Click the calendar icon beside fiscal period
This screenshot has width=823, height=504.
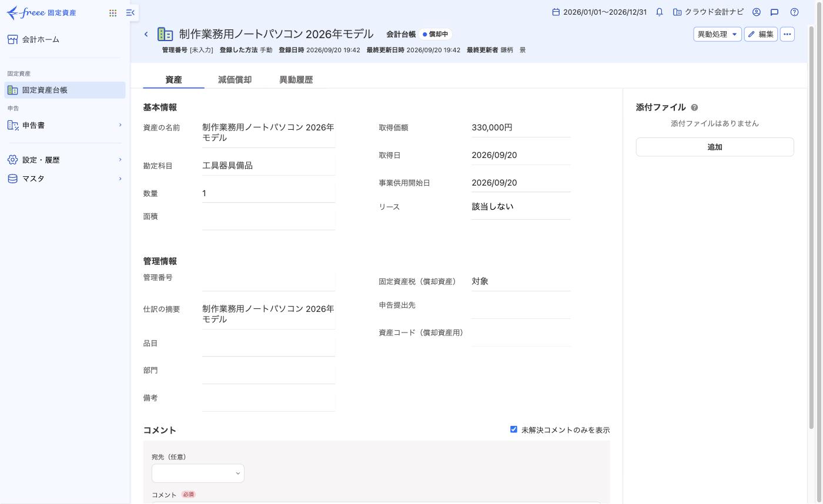click(556, 12)
